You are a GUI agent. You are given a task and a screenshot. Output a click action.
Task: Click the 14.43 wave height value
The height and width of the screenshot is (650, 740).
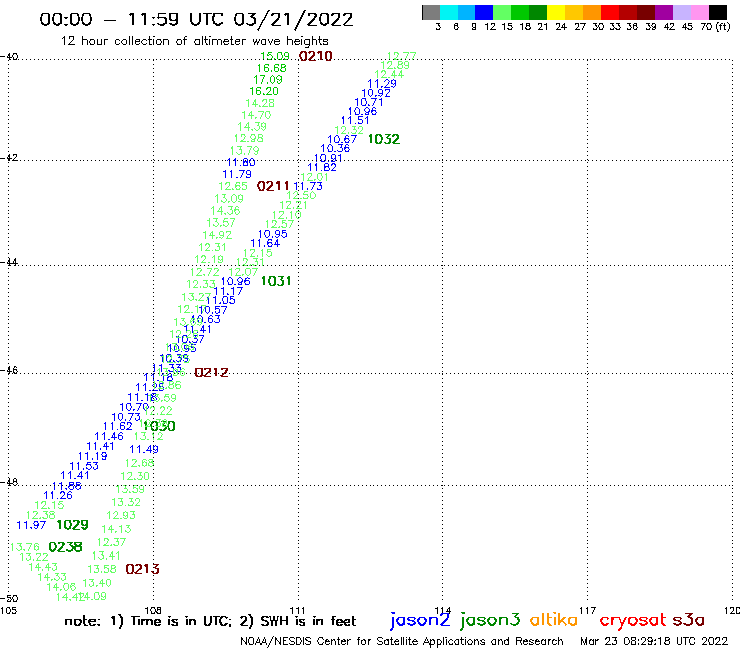point(43,566)
